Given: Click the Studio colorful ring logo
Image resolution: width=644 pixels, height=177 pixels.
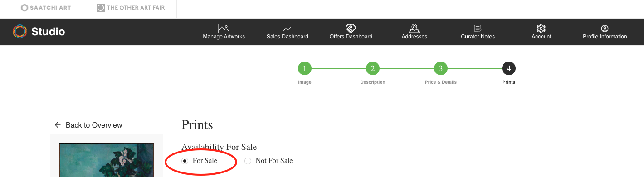Looking at the screenshot, I should coord(20,31).
